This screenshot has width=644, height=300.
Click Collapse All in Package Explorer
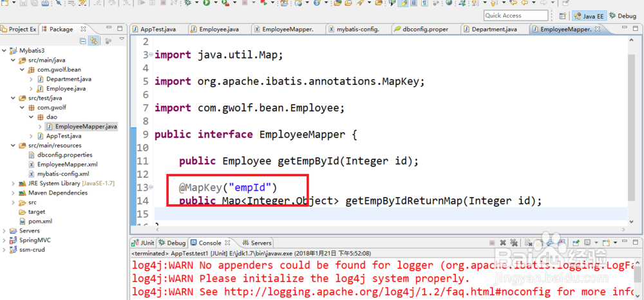82,41
